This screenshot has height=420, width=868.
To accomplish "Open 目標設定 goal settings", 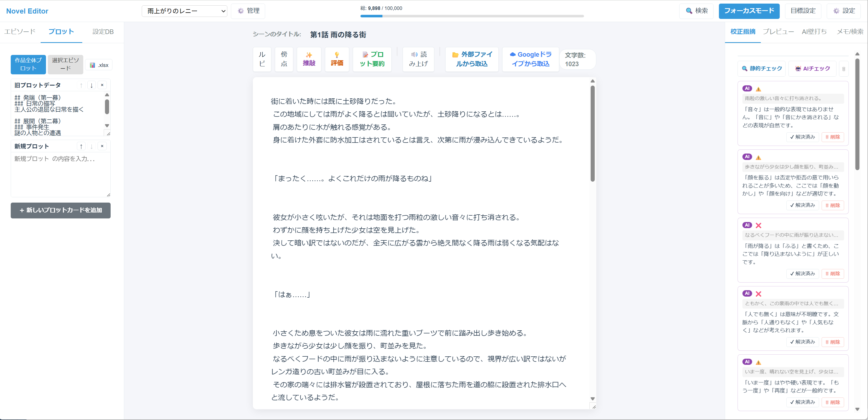I will click(x=803, y=11).
